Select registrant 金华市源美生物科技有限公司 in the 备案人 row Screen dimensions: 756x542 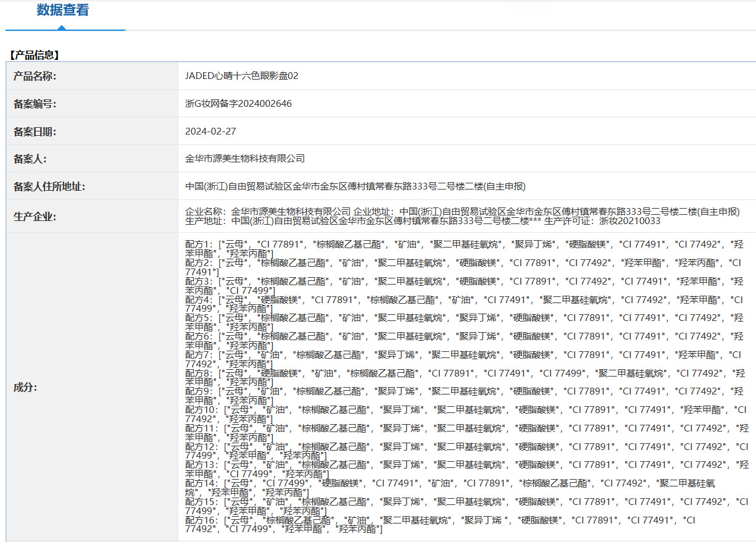pyautogui.click(x=245, y=159)
